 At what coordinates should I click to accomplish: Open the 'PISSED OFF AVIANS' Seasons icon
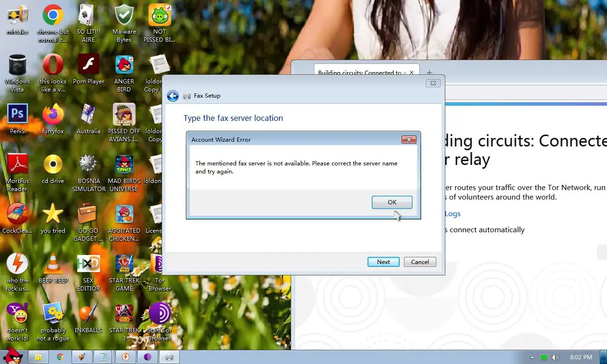[124, 122]
